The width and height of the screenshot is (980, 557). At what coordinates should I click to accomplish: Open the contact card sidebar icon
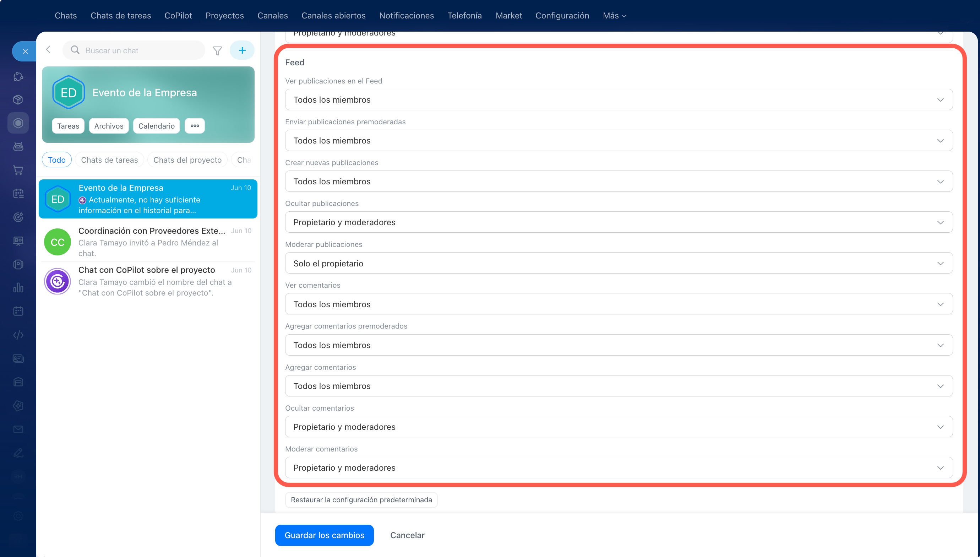(18, 358)
